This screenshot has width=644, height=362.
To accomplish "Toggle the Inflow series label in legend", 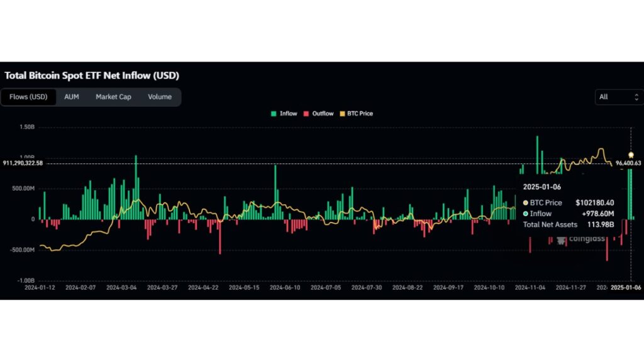I will pos(288,114).
